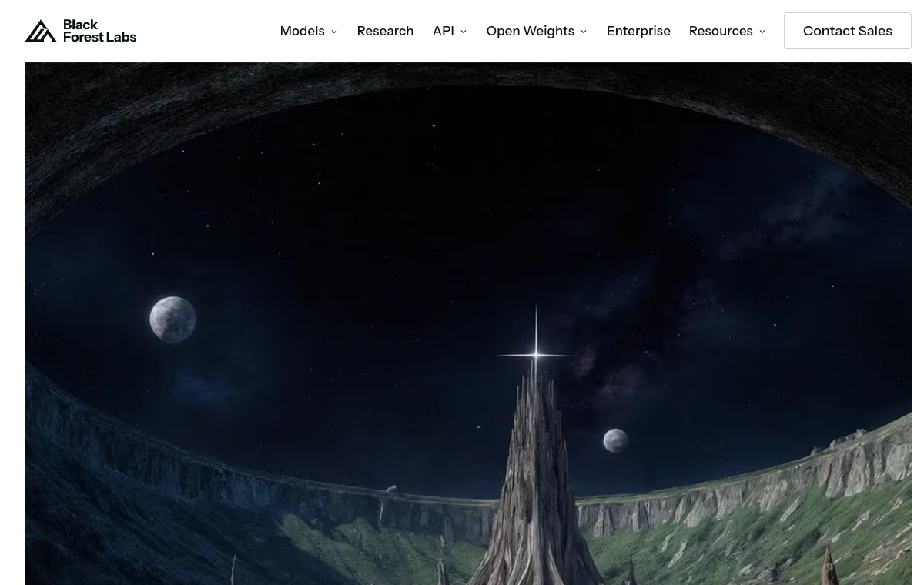Go to the Research page
Viewport: 924px width, 585px height.
(385, 31)
